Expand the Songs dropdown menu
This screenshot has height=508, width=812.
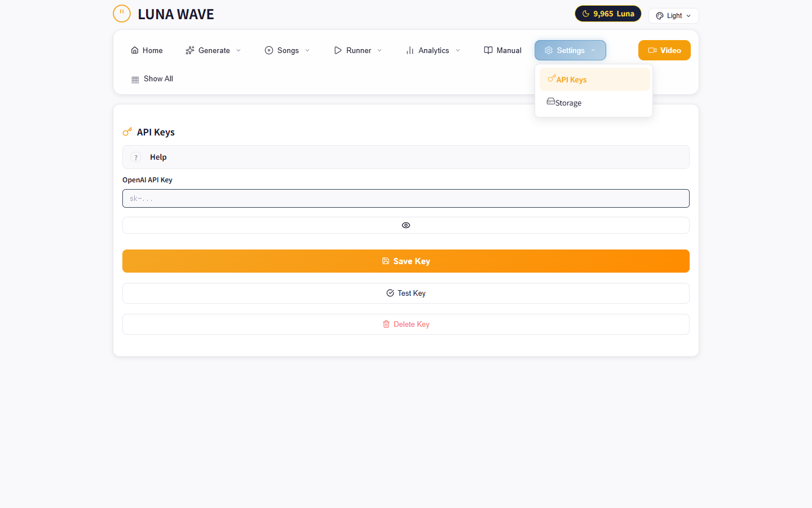(x=306, y=50)
